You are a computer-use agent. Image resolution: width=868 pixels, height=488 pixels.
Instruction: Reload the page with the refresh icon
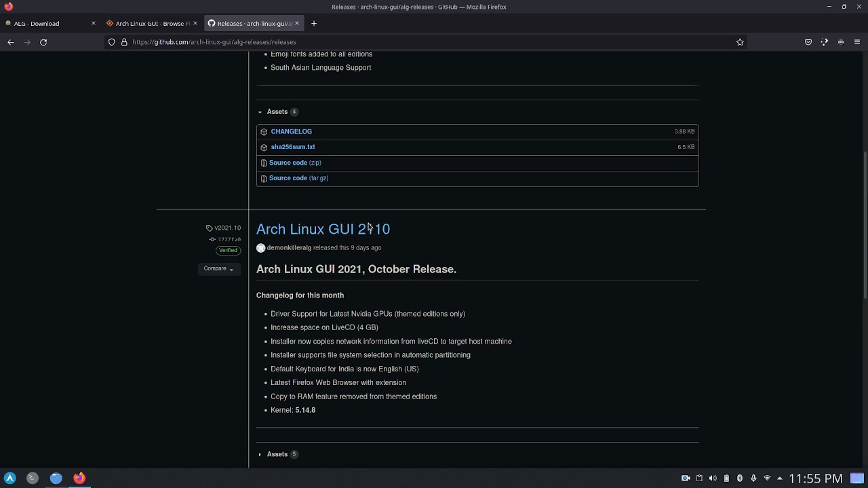(43, 42)
